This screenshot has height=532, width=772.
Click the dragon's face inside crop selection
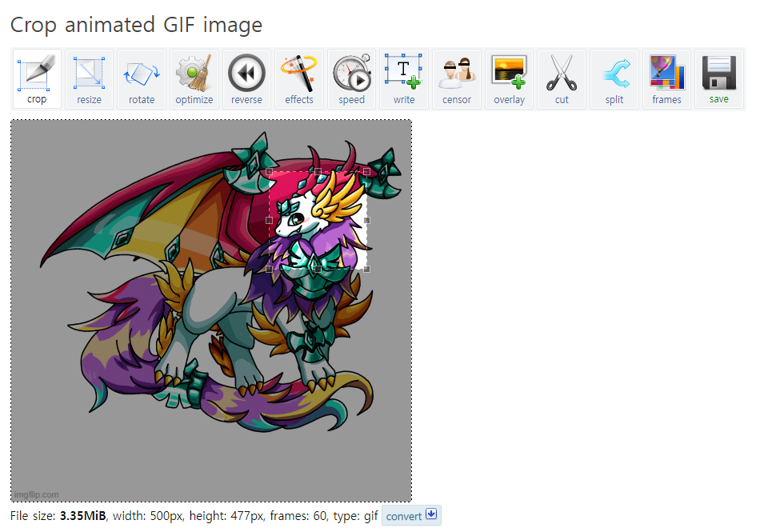[x=296, y=220]
